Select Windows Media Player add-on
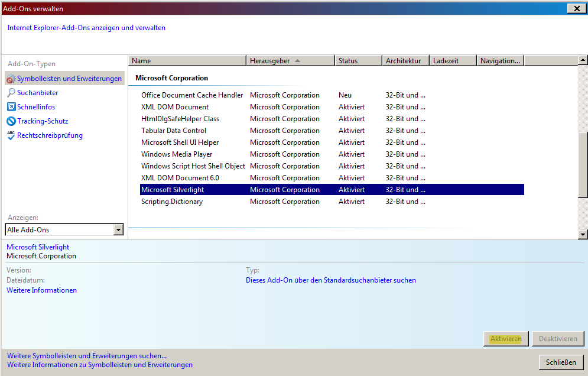The image size is (588, 376). click(x=332, y=154)
